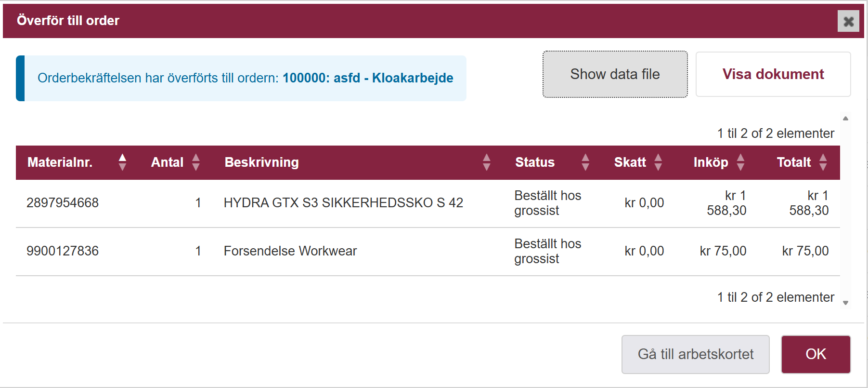Click the Materialnr. sort arrows icon
The image size is (868, 388).
(122, 162)
